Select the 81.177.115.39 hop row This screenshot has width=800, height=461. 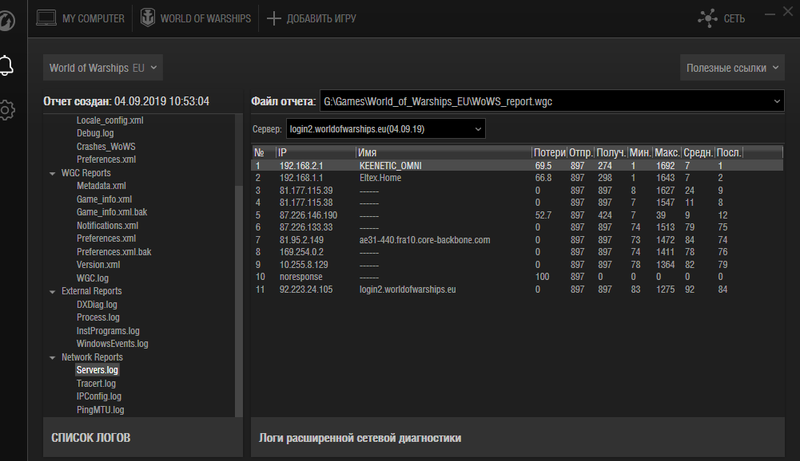pos(517,191)
